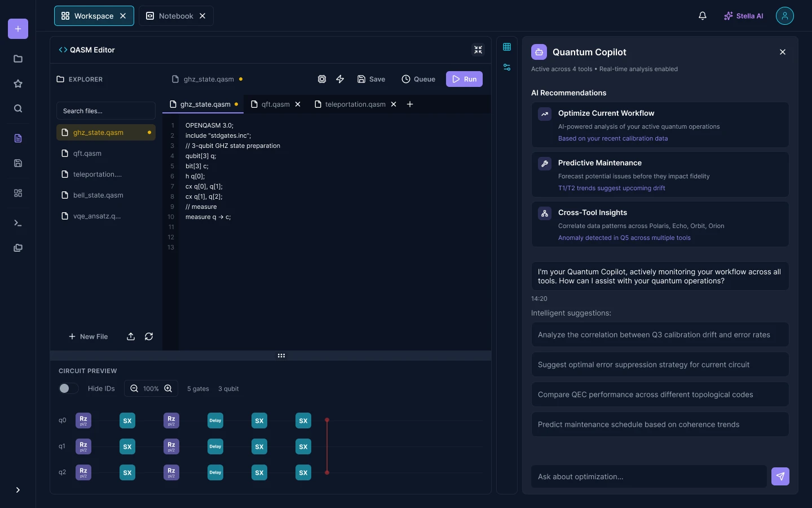The image size is (812, 508).
Task: Open Optimize Current Workflow recommendation
Action: pyautogui.click(x=660, y=125)
